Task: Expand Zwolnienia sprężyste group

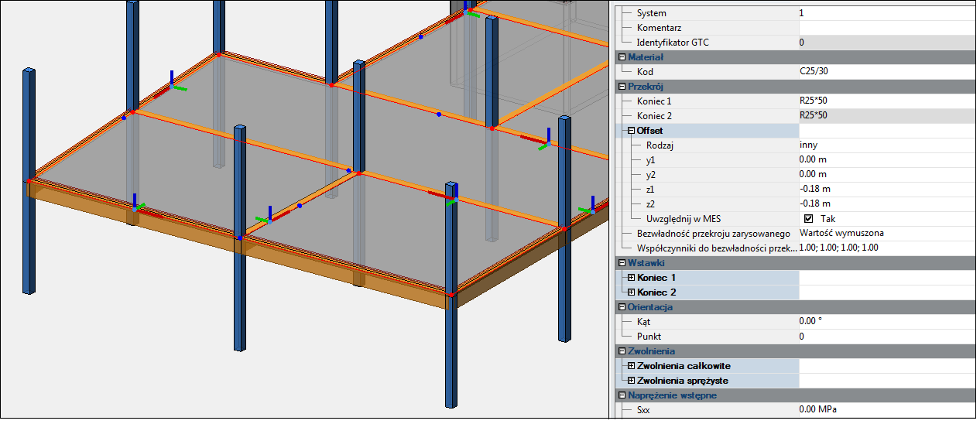Action: 631,381
